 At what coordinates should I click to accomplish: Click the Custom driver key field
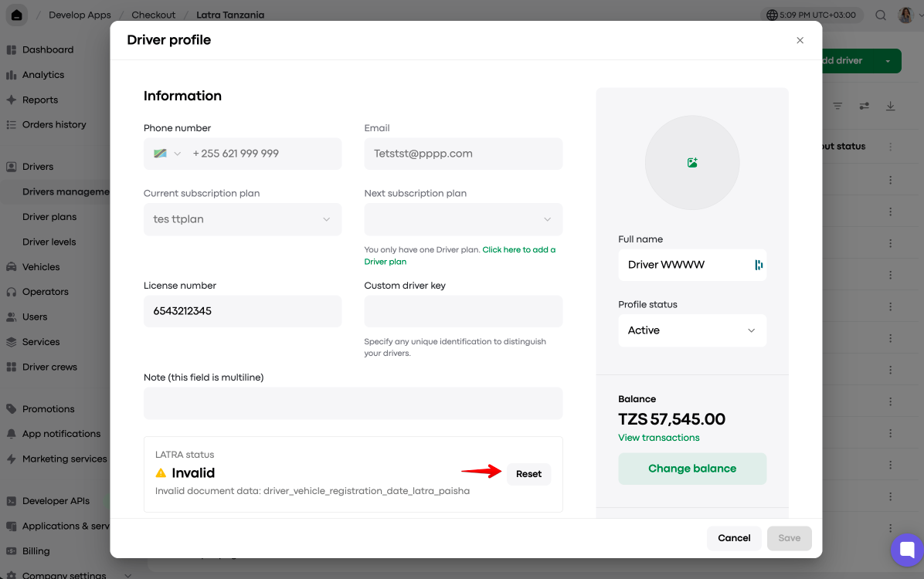coord(464,311)
